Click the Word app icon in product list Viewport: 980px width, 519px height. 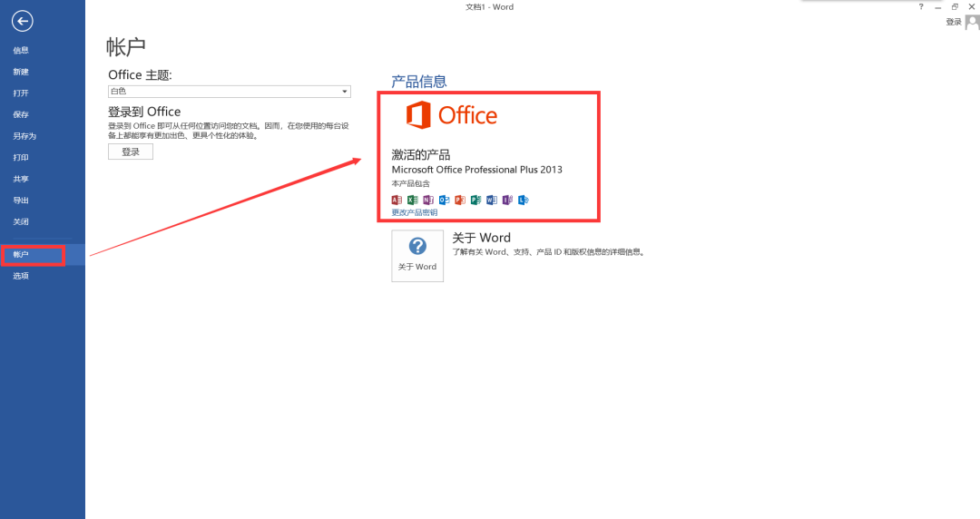click(492, 201)
